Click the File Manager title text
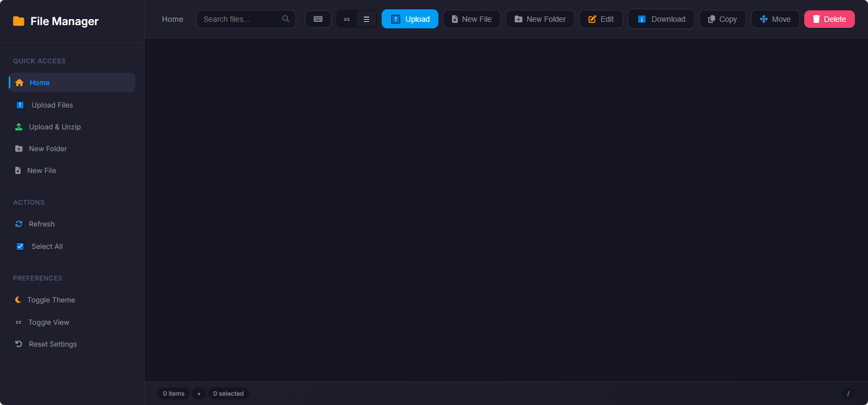 click(x=64, y=21)
